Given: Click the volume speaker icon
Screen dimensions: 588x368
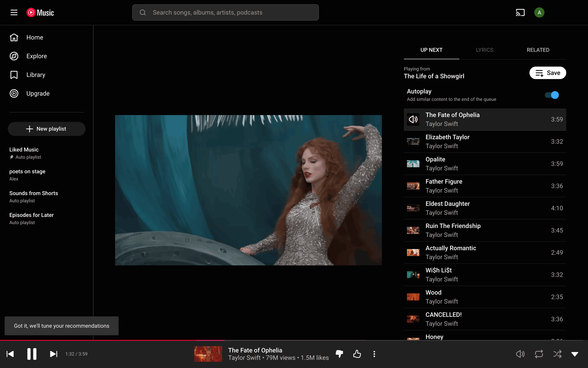Looking at the screenshot, I should pos(520,354).
